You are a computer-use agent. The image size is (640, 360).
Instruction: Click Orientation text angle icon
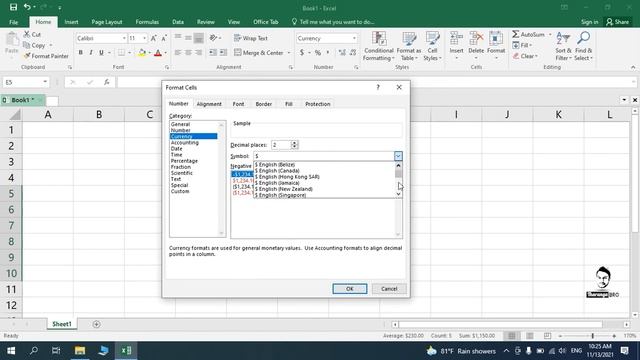pos(213,38)
